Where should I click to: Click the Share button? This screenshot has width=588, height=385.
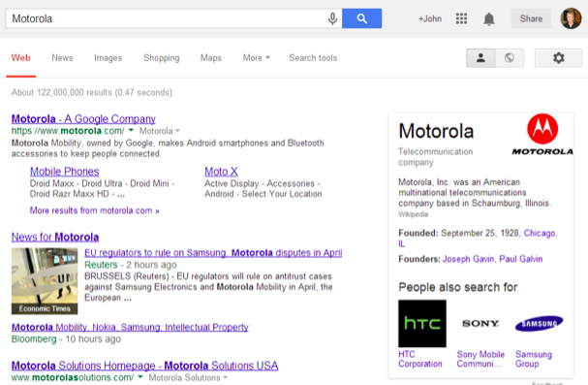531,18
